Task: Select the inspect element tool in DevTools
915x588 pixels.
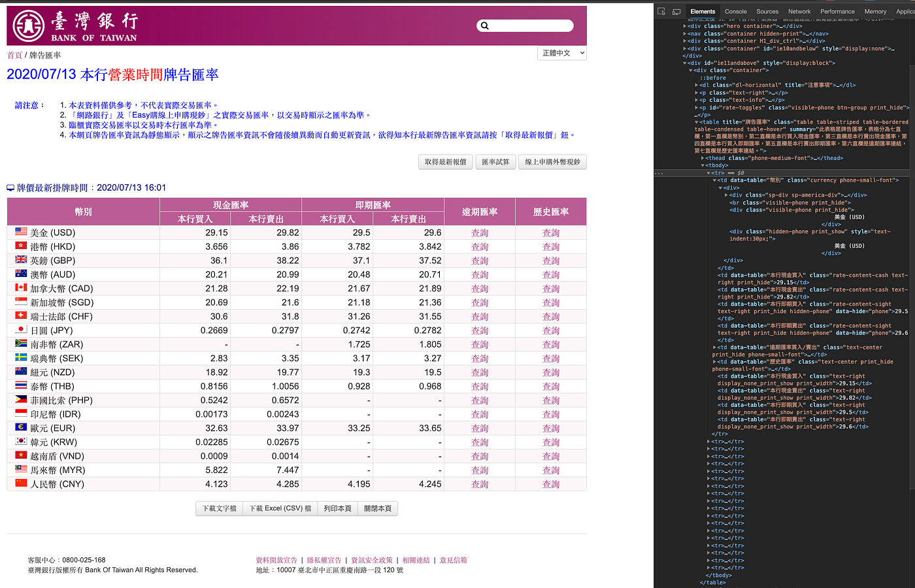Action: 661,11
